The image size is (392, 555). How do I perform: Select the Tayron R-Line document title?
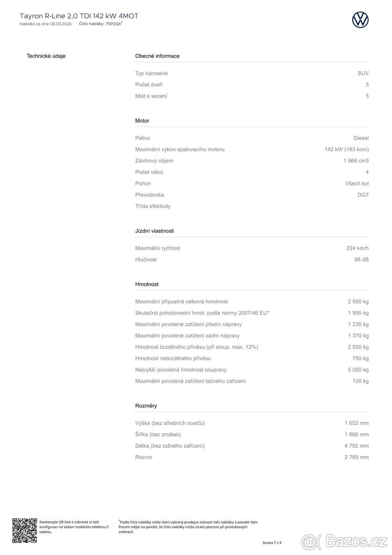[x=79, y=16]
